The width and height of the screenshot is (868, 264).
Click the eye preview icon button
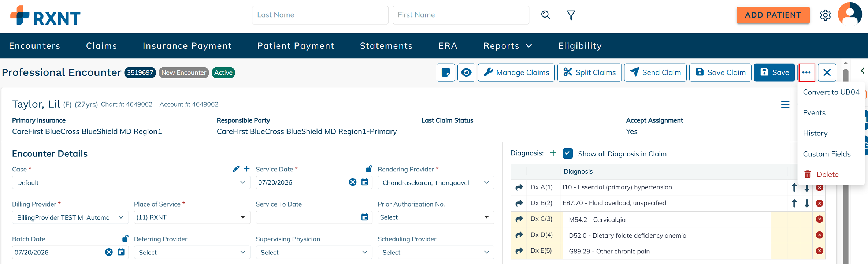point(466,72)
